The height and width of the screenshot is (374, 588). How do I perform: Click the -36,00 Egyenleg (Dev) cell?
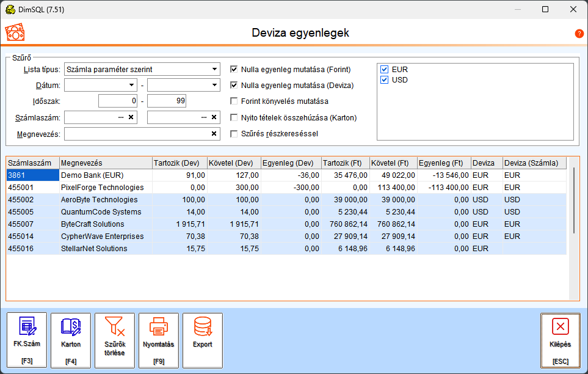(291, 175)
